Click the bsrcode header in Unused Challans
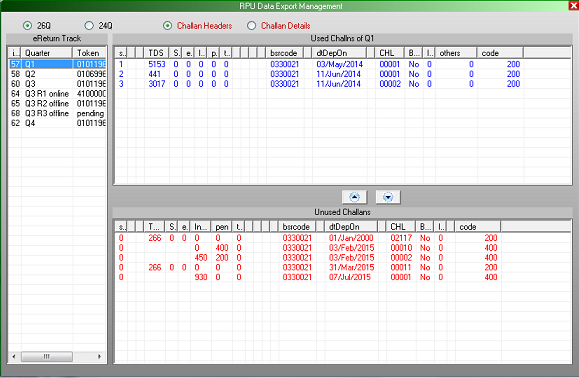This screenshot has height=378, width=579. point(297,227)
